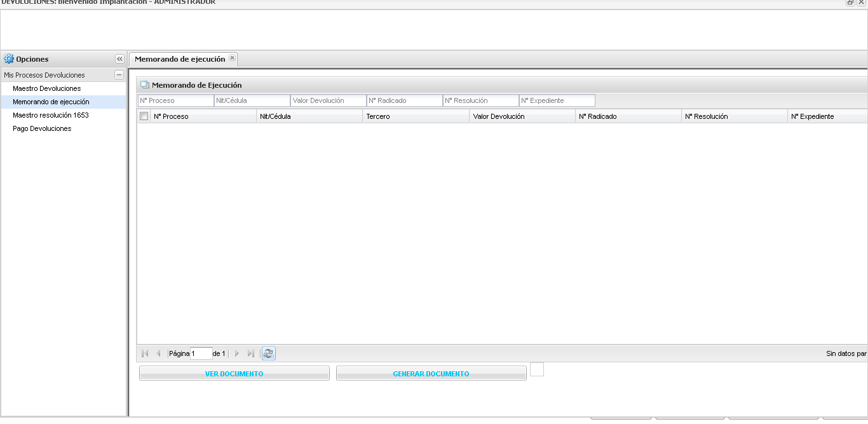This screenshot has width=868, height=424.
Task: Go to the first page arrow
Action: (x=145, y=353)
